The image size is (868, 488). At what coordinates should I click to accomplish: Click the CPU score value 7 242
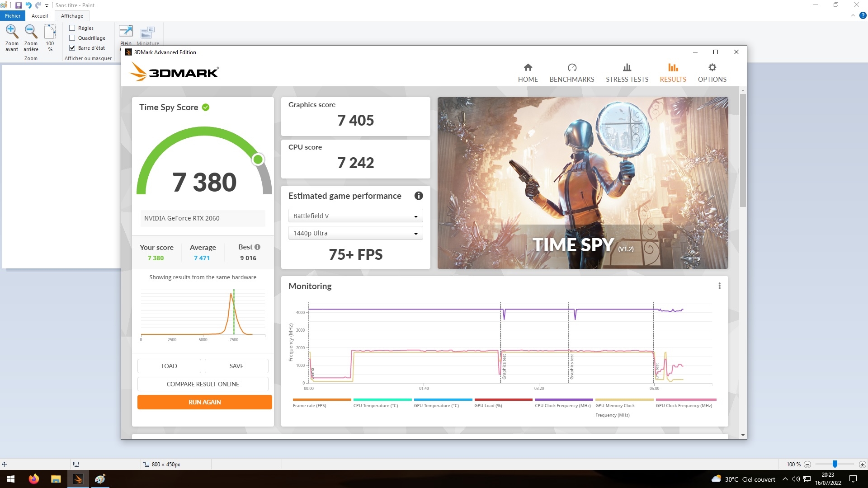point(356,163)
